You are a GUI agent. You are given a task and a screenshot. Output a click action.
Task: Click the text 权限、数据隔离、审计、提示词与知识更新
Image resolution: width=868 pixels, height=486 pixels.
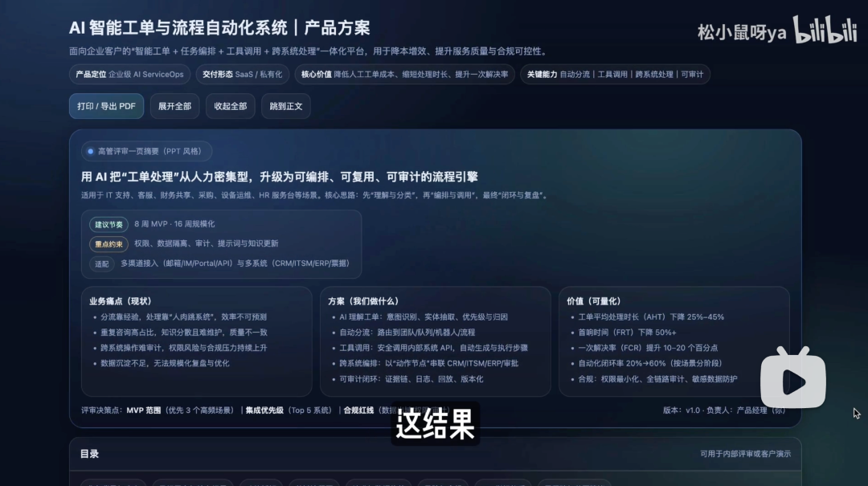[207, 243]
